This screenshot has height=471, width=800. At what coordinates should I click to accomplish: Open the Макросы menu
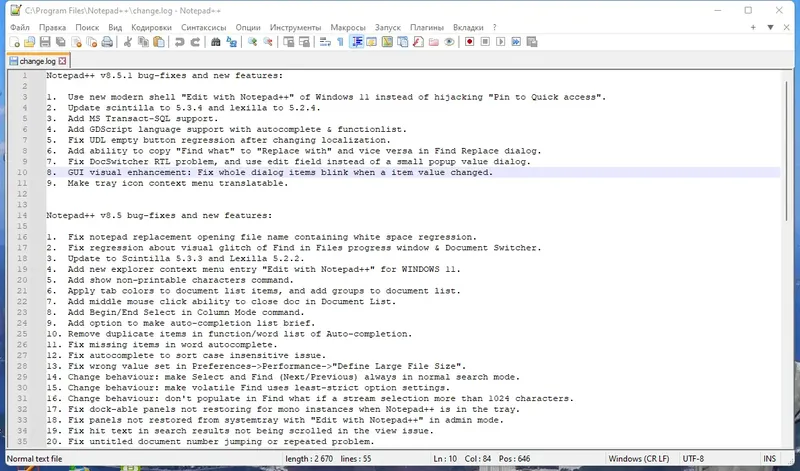coord(348,27)
